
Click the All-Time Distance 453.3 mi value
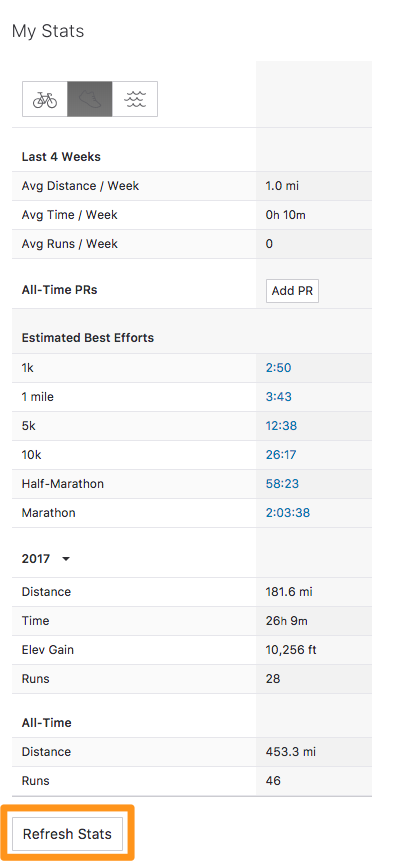pos(290,752)
